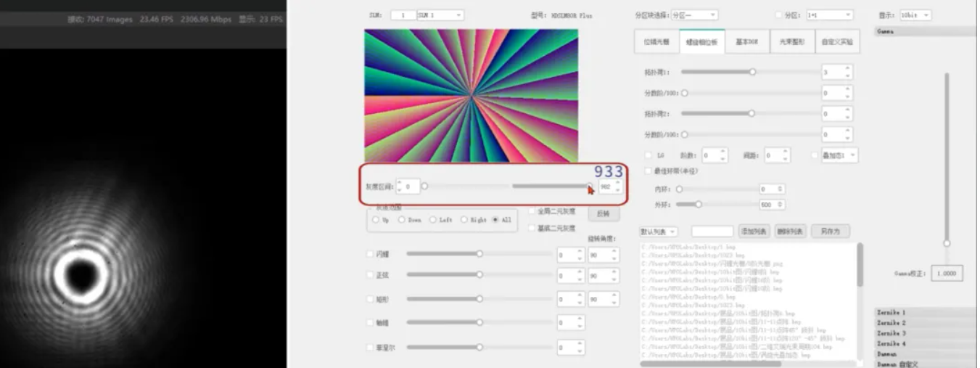
Task: Click the 另存为 button
Action: point(830,232)
